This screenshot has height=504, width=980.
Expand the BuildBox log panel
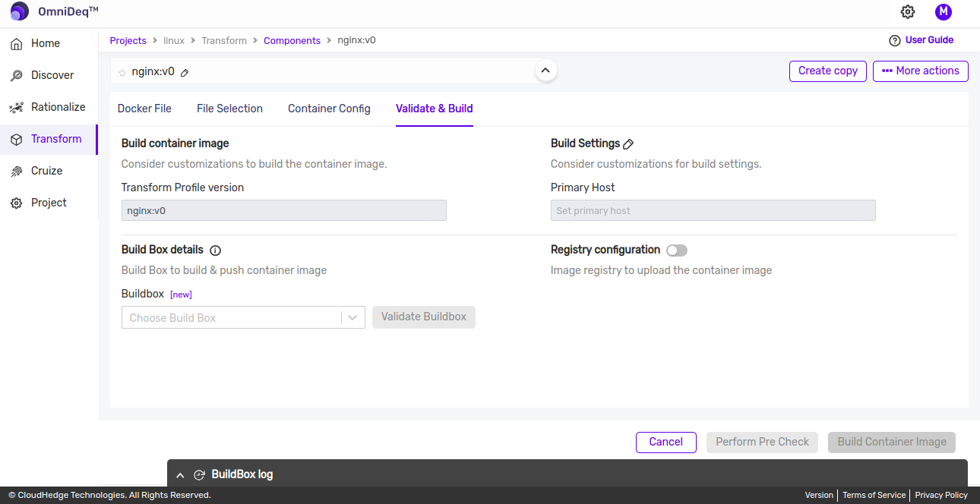click(180, 475)
